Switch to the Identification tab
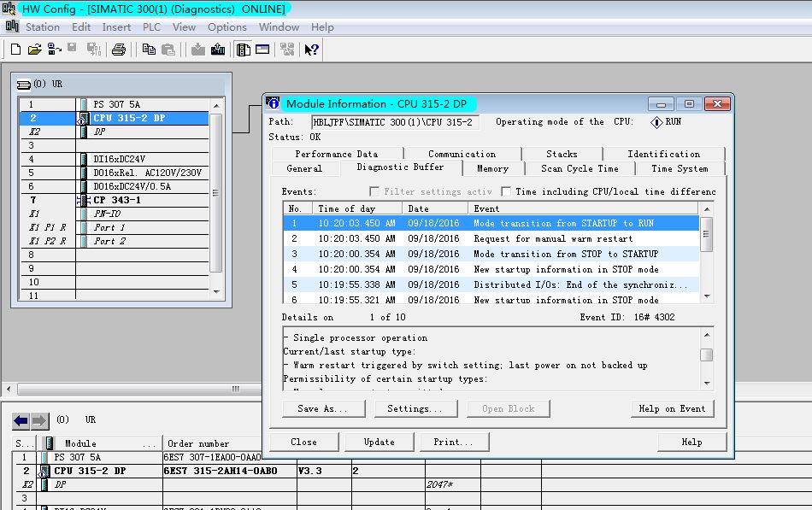 [x=664, y=154]
